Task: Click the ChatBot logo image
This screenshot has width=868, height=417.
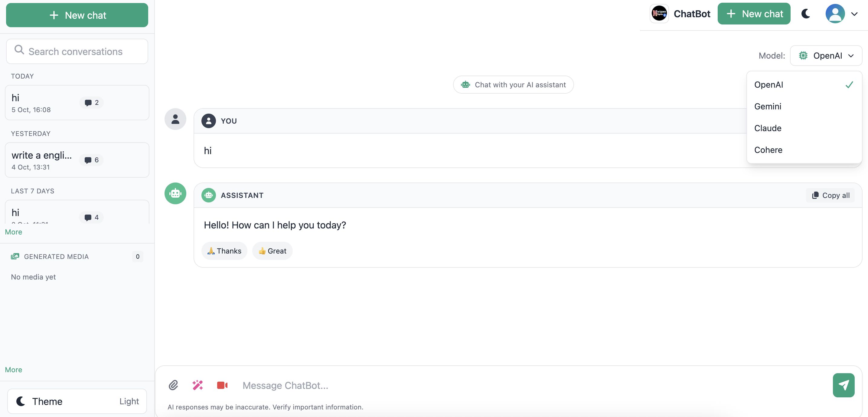Action: point(659,14)
